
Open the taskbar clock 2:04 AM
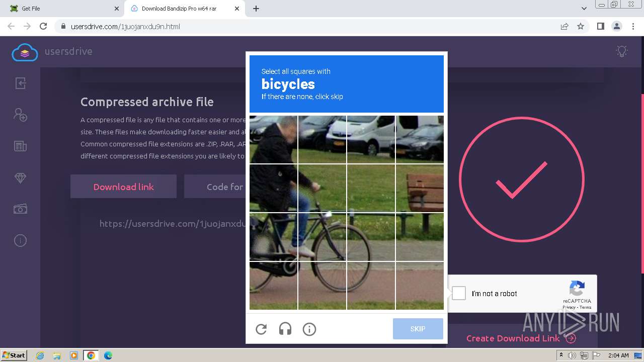pos(618,355)
